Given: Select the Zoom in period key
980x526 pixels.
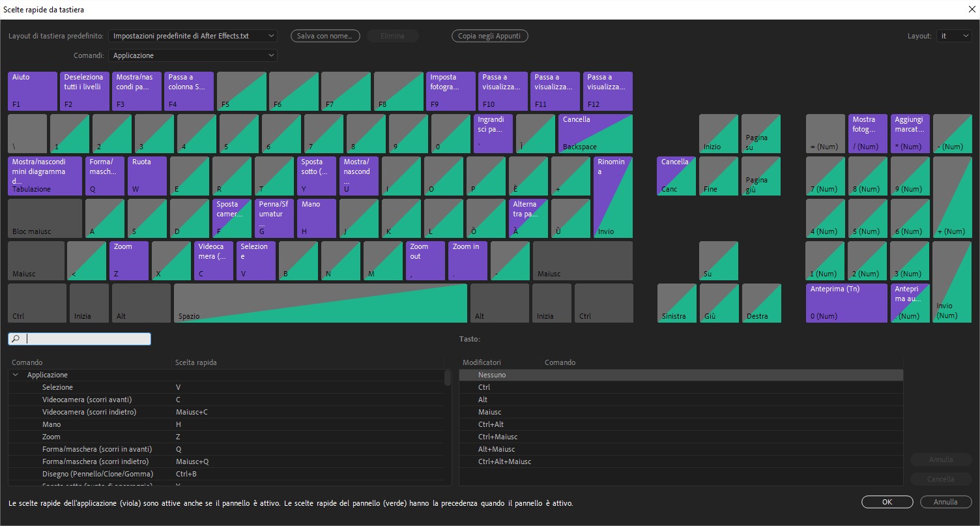Looking at the screenshot, I should 468,261.
